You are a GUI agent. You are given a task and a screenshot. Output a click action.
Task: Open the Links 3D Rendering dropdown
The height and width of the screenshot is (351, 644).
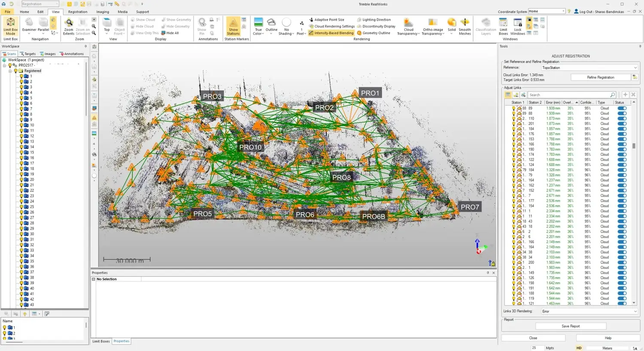pos(589,312)
